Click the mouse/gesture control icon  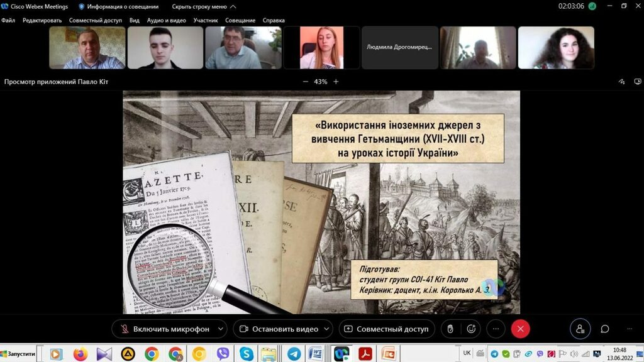[450, 329]
